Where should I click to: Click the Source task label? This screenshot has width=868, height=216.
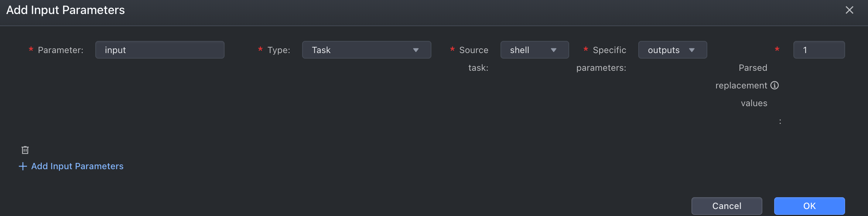tap(474, 59)
